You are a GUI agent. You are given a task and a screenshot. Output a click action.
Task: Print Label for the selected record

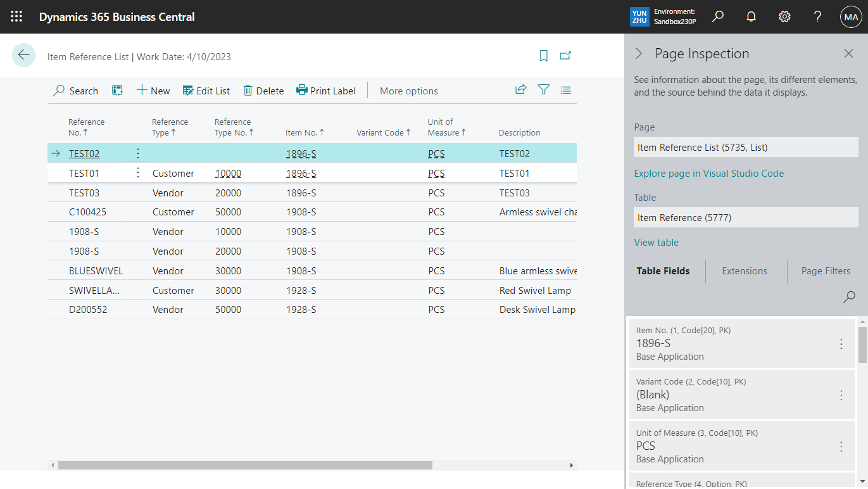[326, 91]
